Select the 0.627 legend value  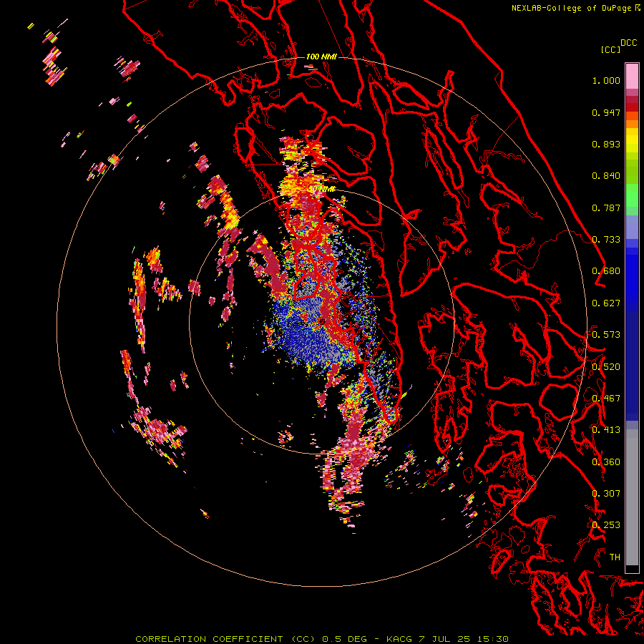[x=606, y=303]
